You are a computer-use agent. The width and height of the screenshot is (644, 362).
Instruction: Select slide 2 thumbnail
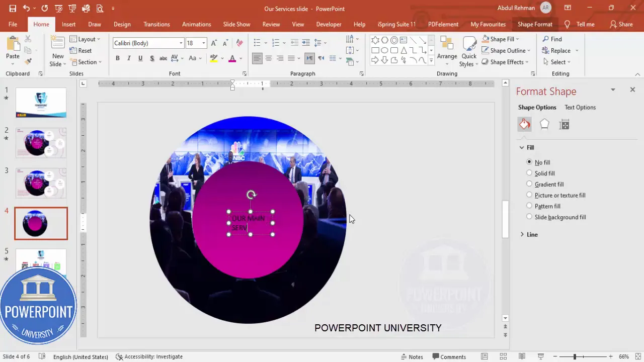click(x=41, y=143)
